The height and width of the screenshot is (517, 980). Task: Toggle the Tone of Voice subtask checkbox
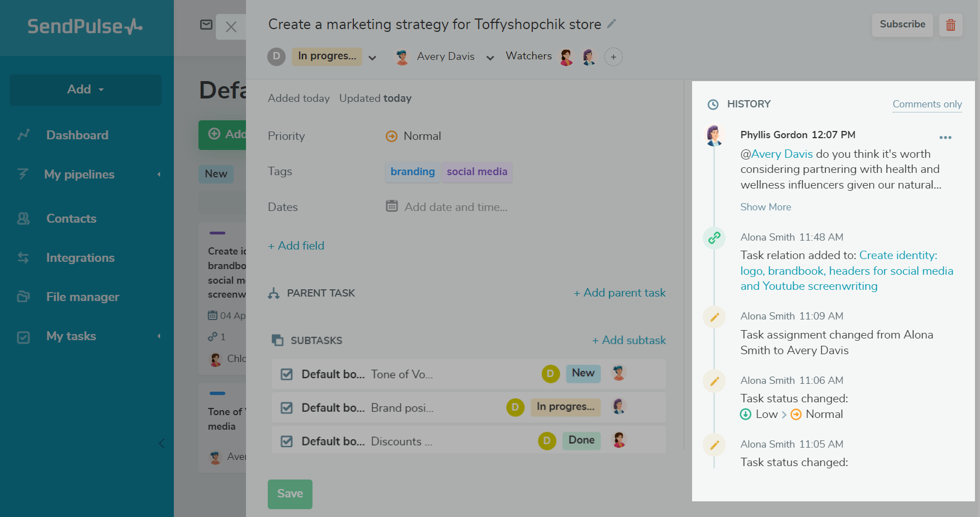287,374
